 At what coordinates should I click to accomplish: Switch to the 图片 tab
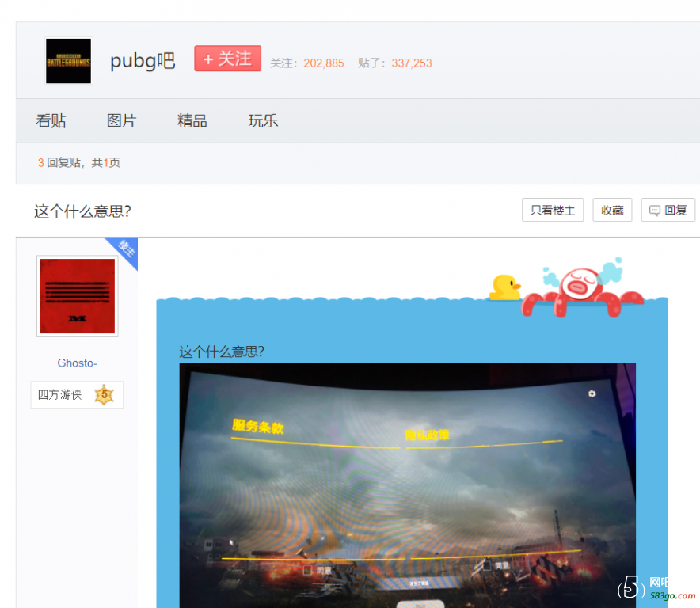point(121,120)
